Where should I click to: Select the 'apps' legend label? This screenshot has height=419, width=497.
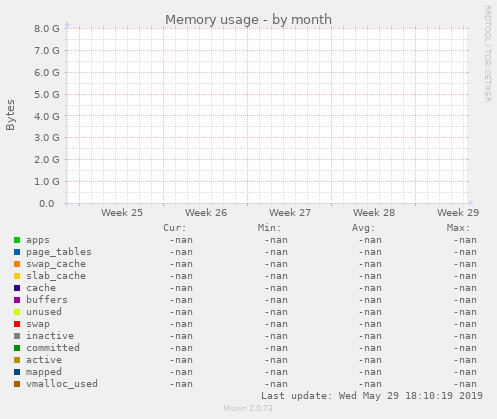pos(38,240)
